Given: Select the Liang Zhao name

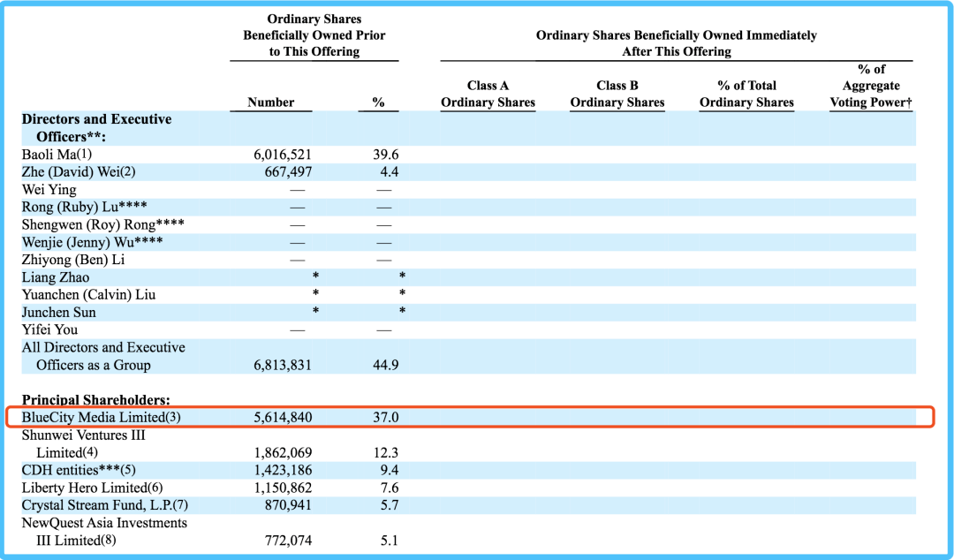Looking at the screenshot, I should click(56, 277).
